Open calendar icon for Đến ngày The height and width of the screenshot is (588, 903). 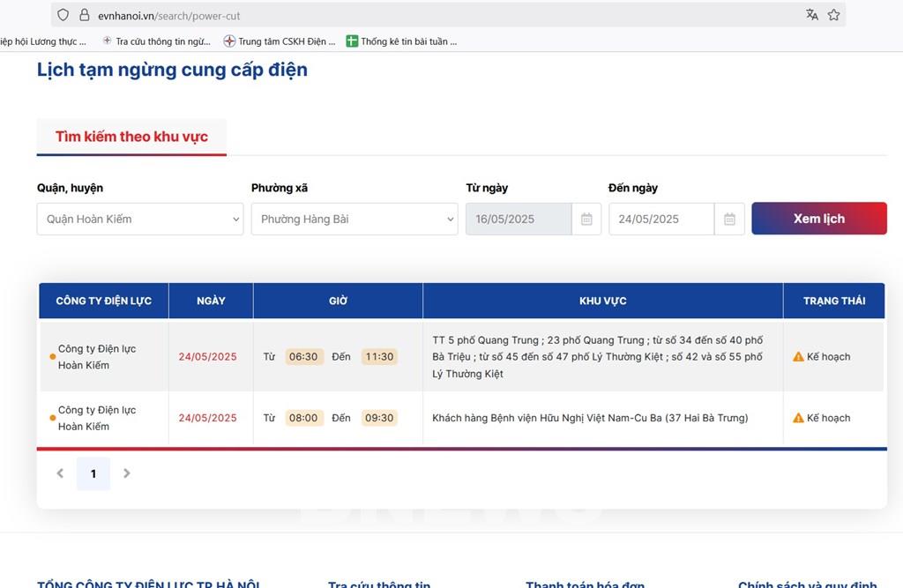pyautogui.click(x=729, y=220)
